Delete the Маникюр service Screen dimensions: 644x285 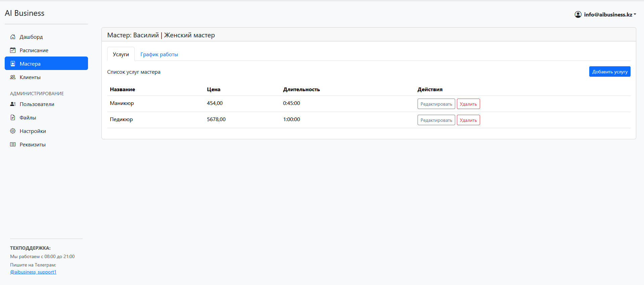click(x=468, y=104)
